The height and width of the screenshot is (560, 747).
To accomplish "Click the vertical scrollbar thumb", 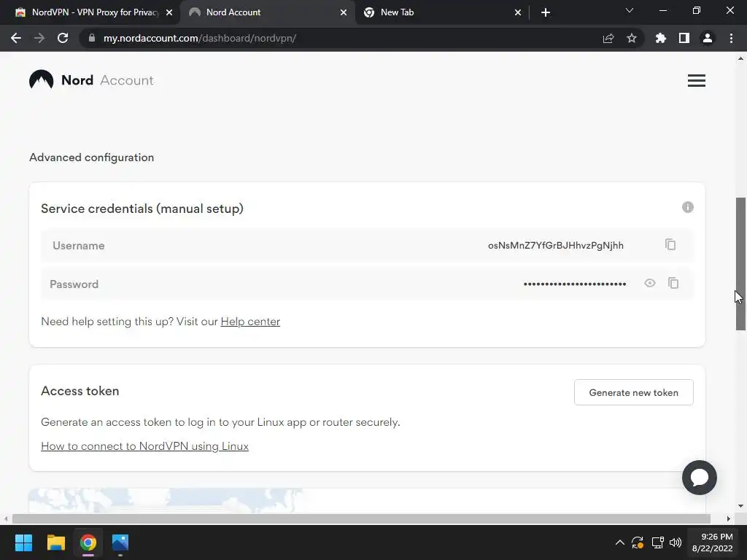I will (x=741, y=264).
